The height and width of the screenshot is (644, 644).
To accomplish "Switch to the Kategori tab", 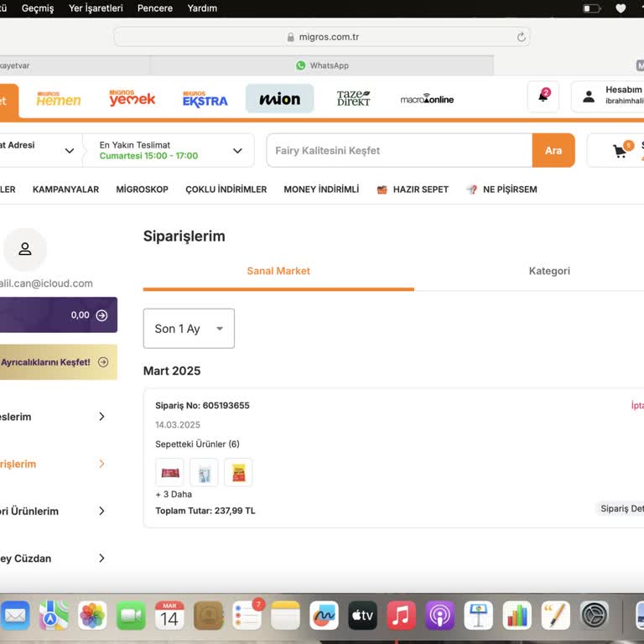I will pyautogui.click(x=549, y=271).
